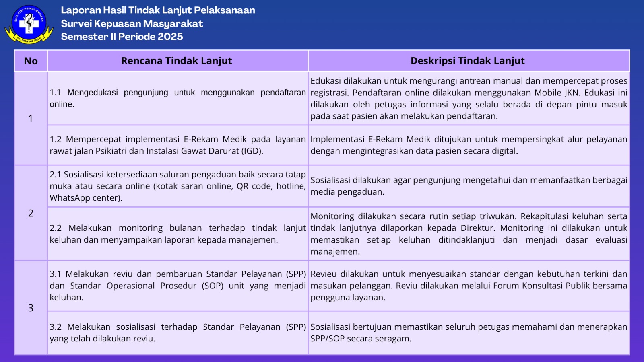This screenshot has height=362, width=644.
Task: Click item 3.1 reviu dan pembaruan Standar Pelayanan
Action: (178, 286)
